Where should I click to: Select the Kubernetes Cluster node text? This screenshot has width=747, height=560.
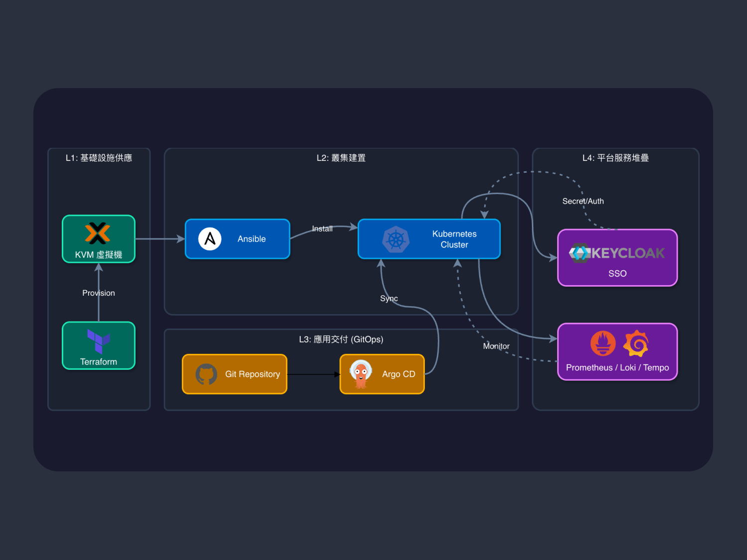454,239
